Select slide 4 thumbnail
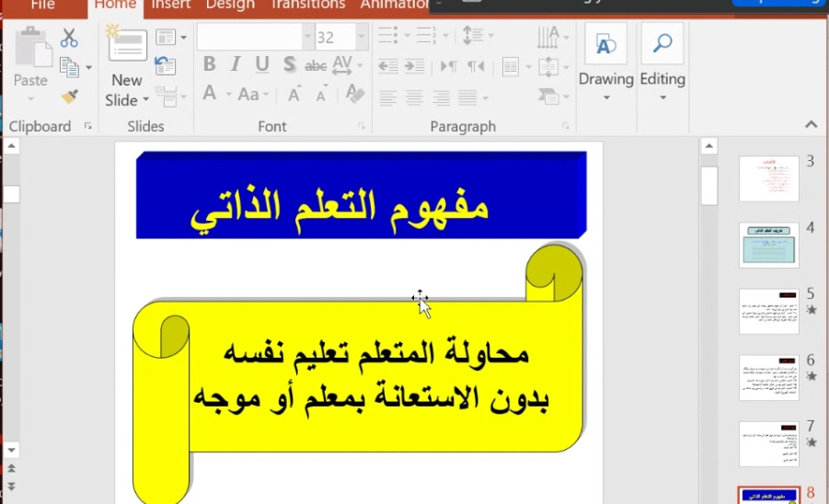This screenshot has height=504, width=829. pos(768,246)
